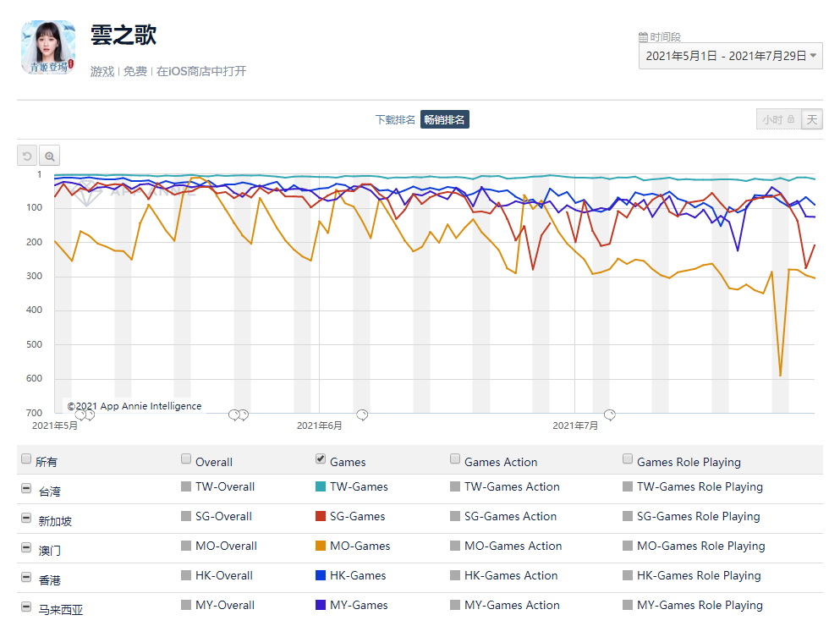Click the 马来西亚 region label
840x626 pixels.
coord(61,610)
